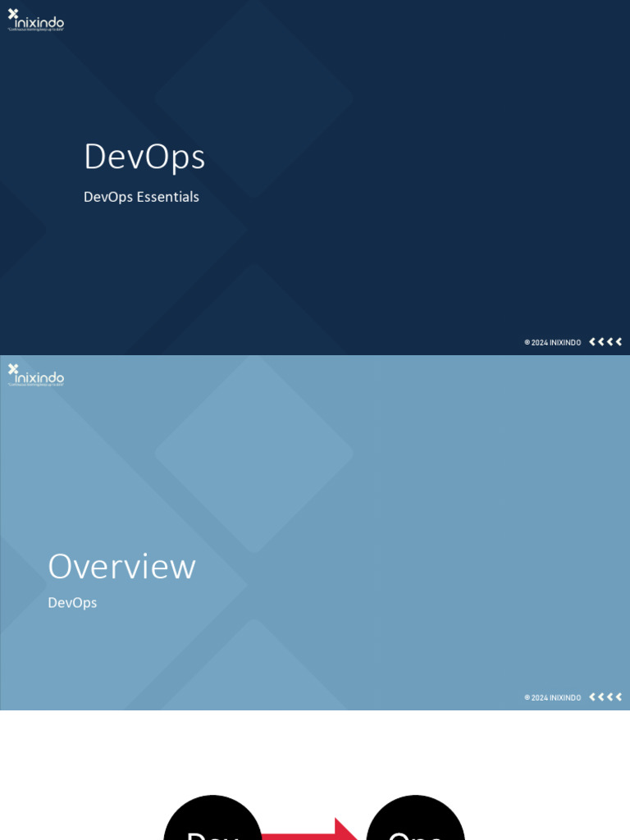Click the leftmost chevron on the title slide footer
The height and width of the screenshot is (840, 630).
coord(592,342)
